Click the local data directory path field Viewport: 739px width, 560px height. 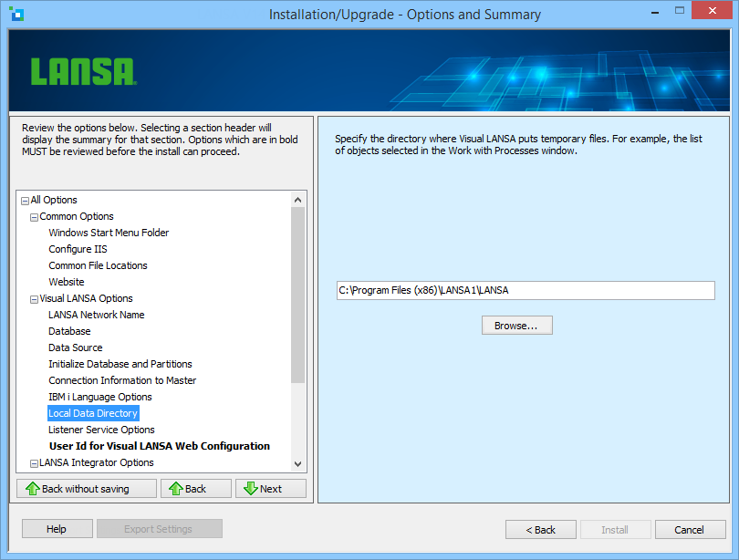click(526, 290)
